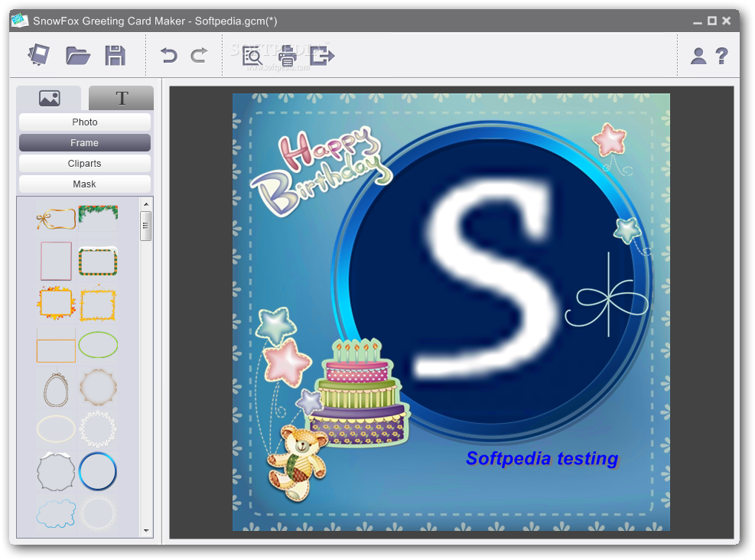
Task: Choose the white lace circle frame
Action: (98, 429)
